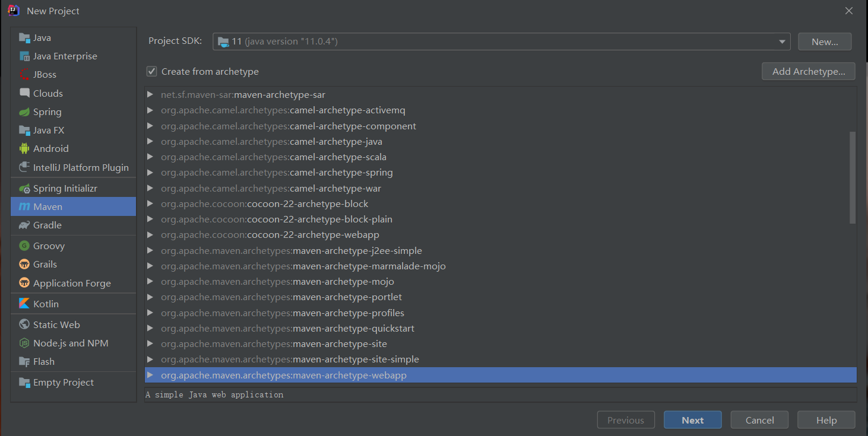Click the Grails icon
This screenshot has width=868, height=436.
24,265
